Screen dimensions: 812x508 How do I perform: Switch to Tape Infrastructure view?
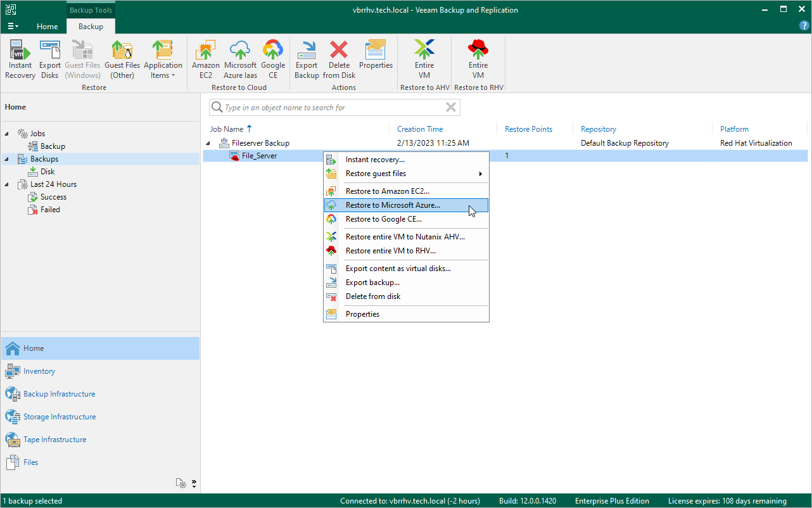(x=100, y=440)
